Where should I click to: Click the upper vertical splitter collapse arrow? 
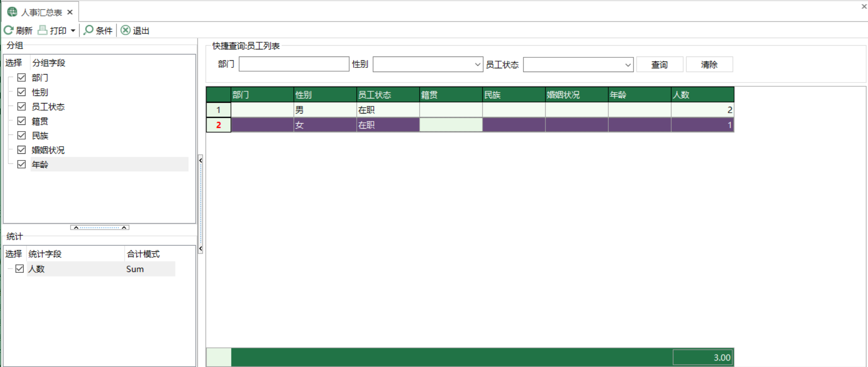coord(200,160)
